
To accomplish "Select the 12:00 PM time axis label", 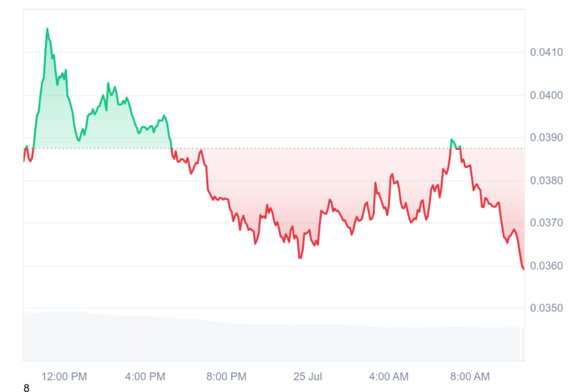I will [x=64, y=376].
